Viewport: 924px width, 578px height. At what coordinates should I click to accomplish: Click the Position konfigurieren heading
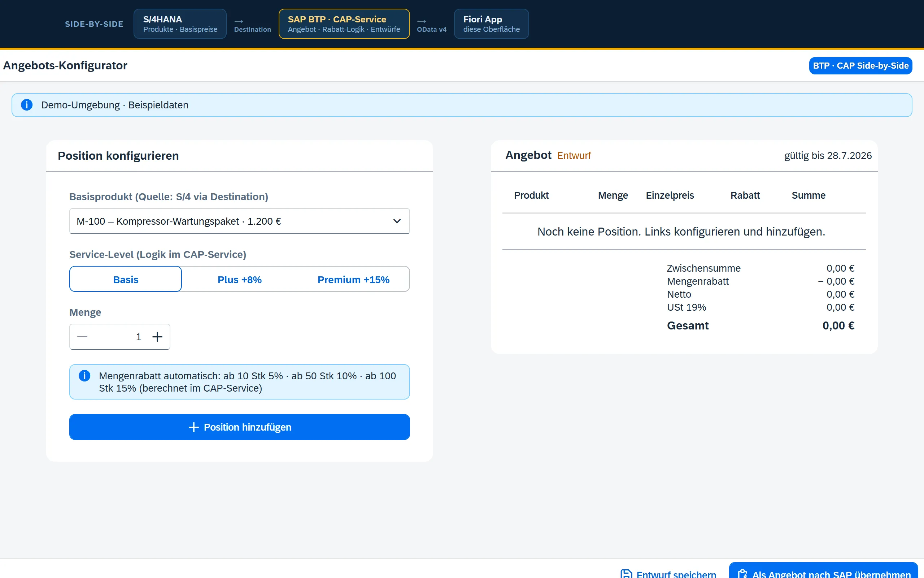(x=118, y=156)
